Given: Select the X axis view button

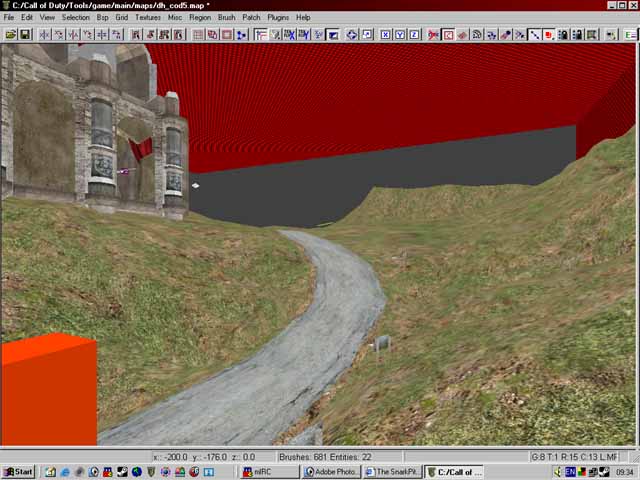Looking at the screenshot, I should (x=385, y=34).
